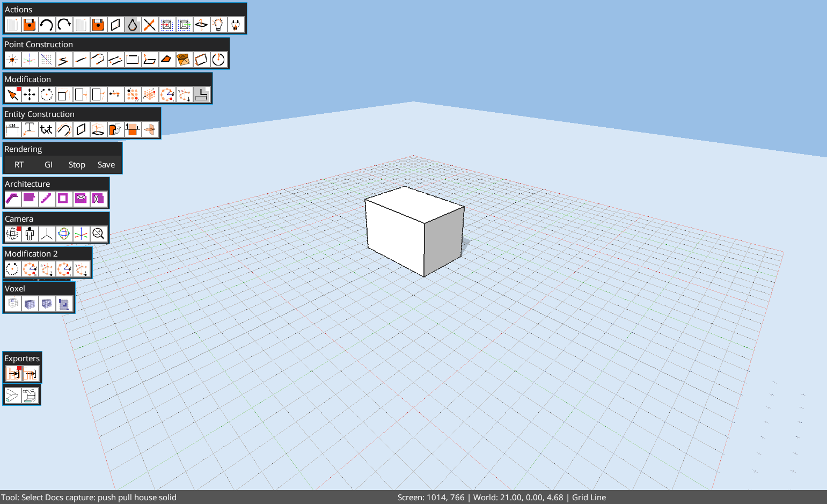Image resolution: width=827 pixels, height=504 pixels.
Task: Select the purple stairs tool
Action: (47, 199)
